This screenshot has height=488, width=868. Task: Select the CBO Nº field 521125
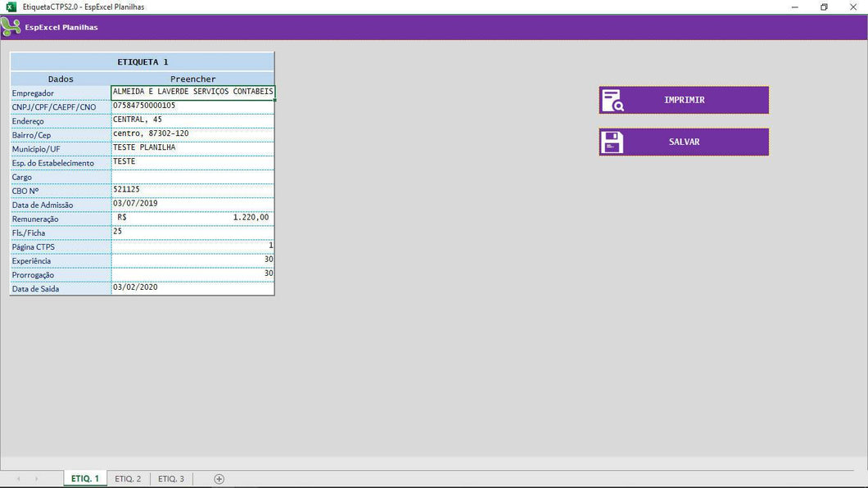click(x=192, y=191)
